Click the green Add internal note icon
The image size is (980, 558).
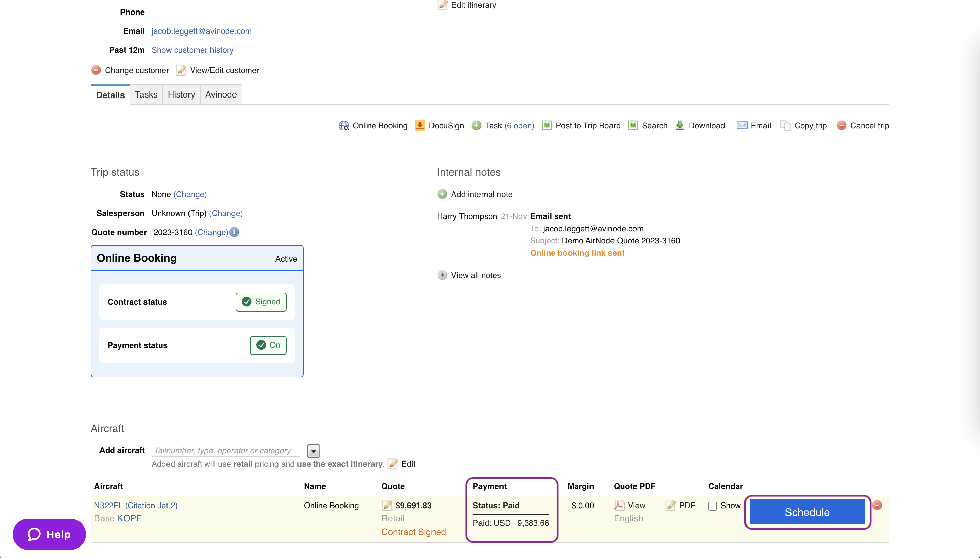point(442,194)
